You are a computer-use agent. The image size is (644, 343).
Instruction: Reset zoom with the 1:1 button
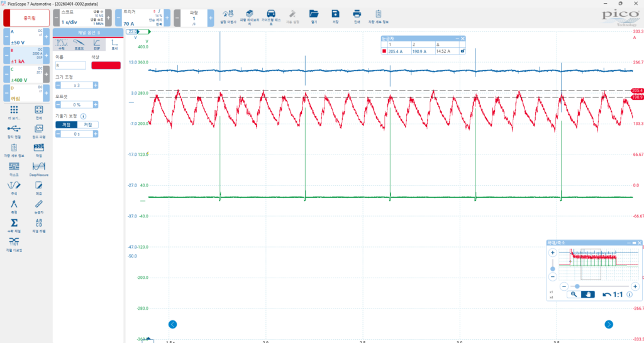click(613, 294)
